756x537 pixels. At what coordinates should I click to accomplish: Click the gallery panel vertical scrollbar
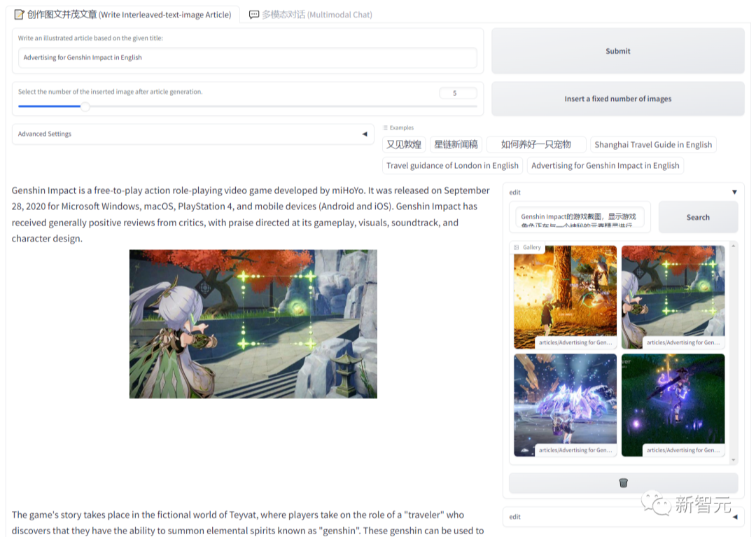pos(733,350)
